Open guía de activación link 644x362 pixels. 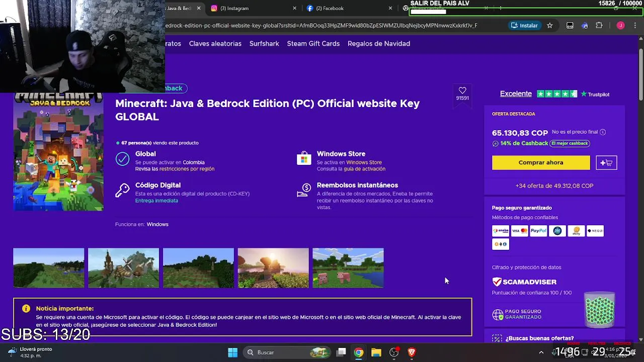point(364,169)
